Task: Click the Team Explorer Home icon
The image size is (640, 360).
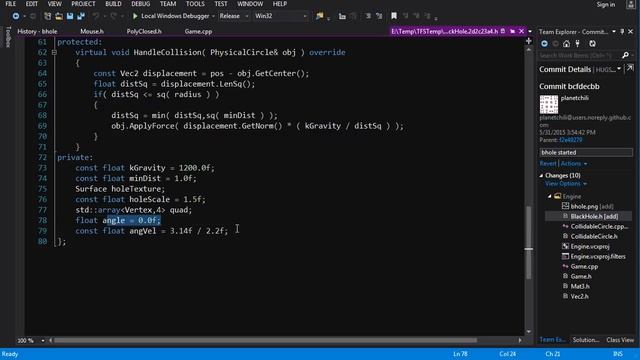Action: [x=566, y=43]
